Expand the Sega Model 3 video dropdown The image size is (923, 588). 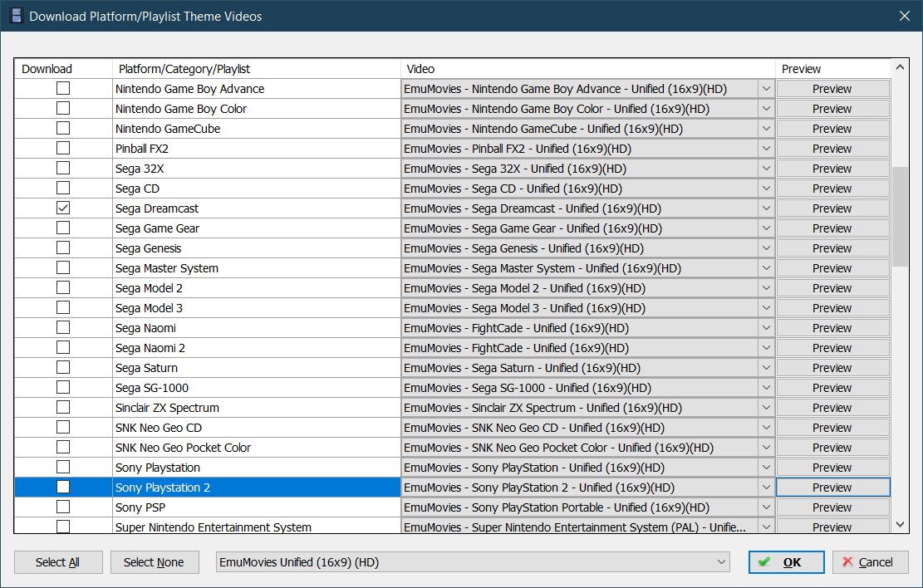766,308
